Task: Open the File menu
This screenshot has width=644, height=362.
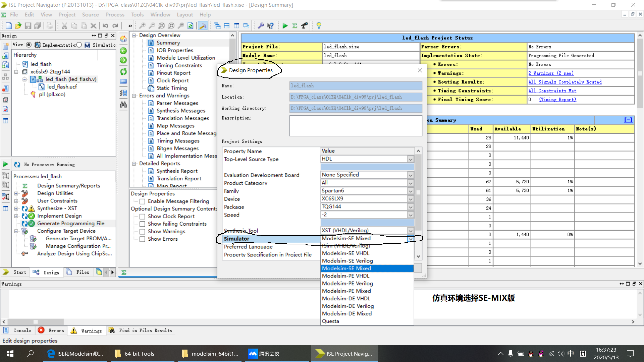Action: click(14, 15)
